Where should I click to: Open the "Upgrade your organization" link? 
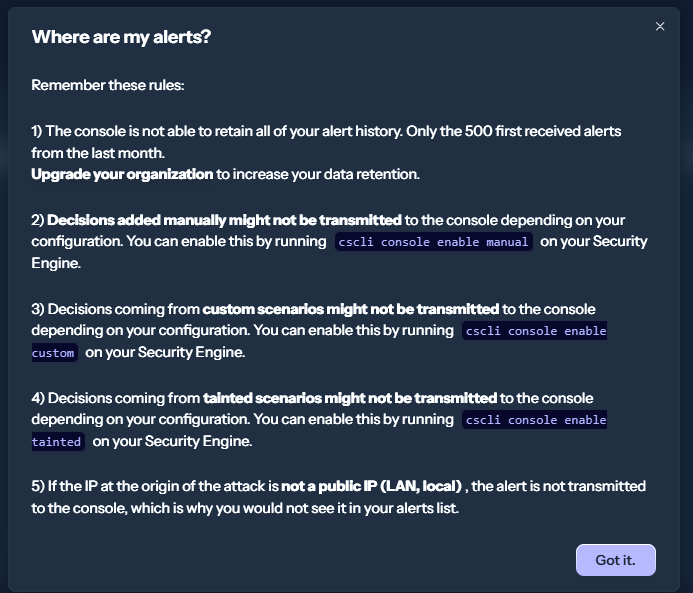(x=122, y=174)
